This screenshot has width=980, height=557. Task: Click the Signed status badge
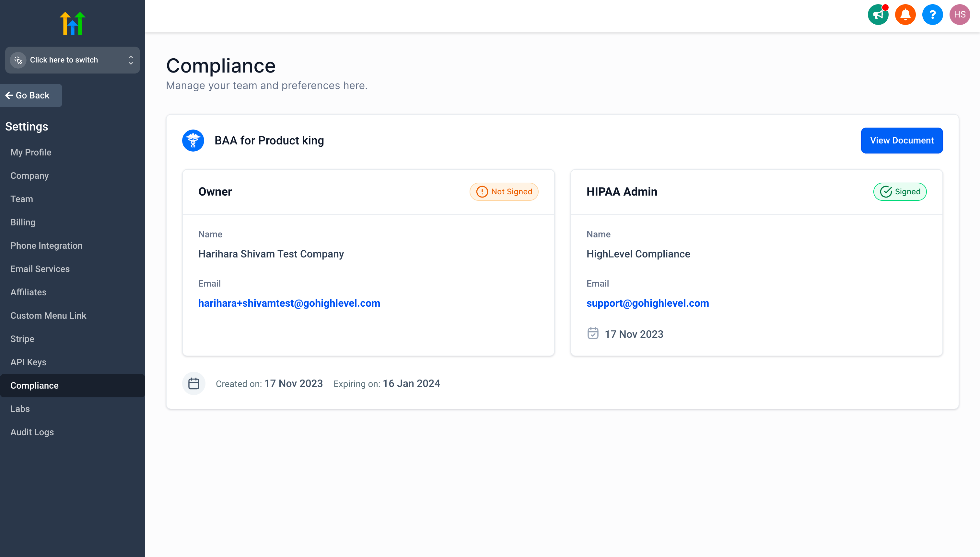pyautogui.click(x=900, y=192)
